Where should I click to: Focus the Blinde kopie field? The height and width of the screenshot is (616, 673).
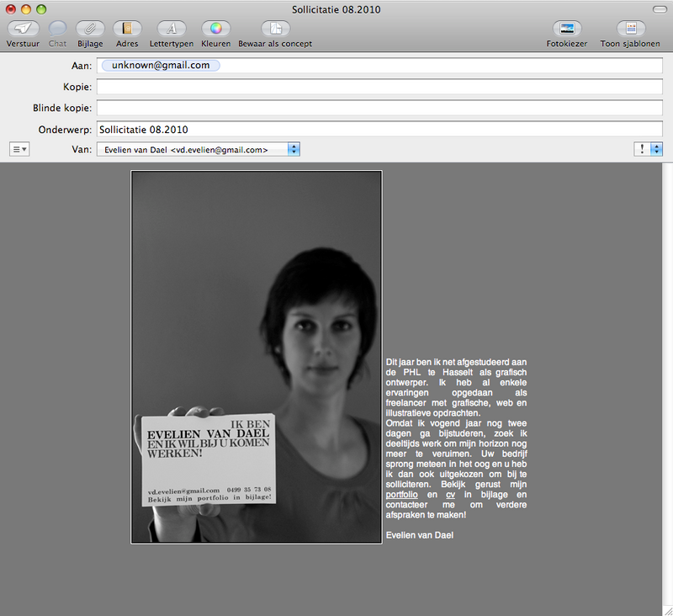pyautogui.click(x=379, y=108)
